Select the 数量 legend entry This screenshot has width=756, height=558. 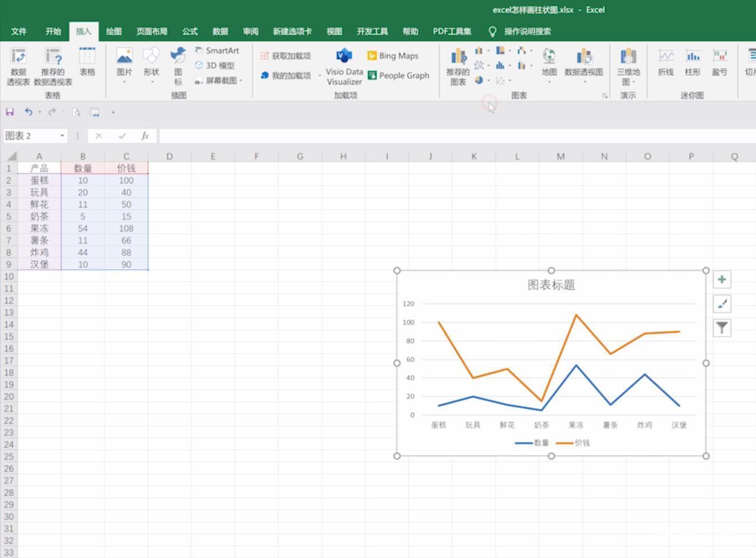point(532,443)
